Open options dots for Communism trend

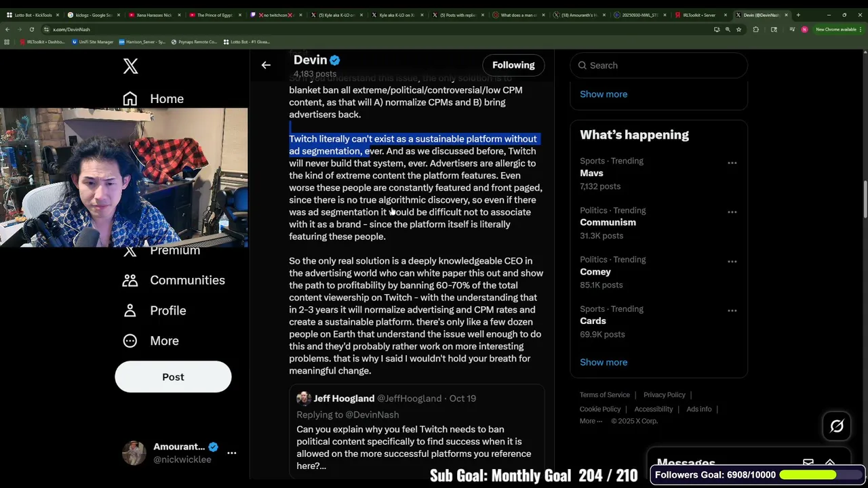[732, 212]
